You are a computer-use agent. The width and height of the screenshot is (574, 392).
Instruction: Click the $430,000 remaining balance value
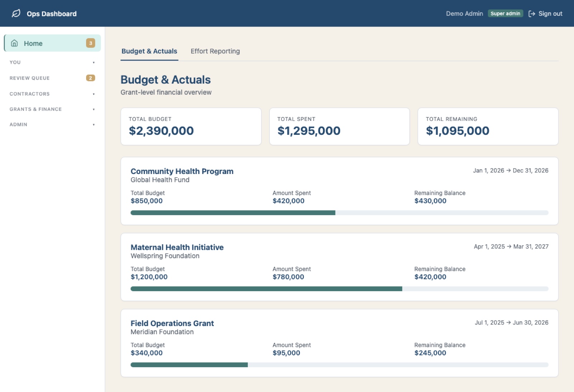point(430,201)
